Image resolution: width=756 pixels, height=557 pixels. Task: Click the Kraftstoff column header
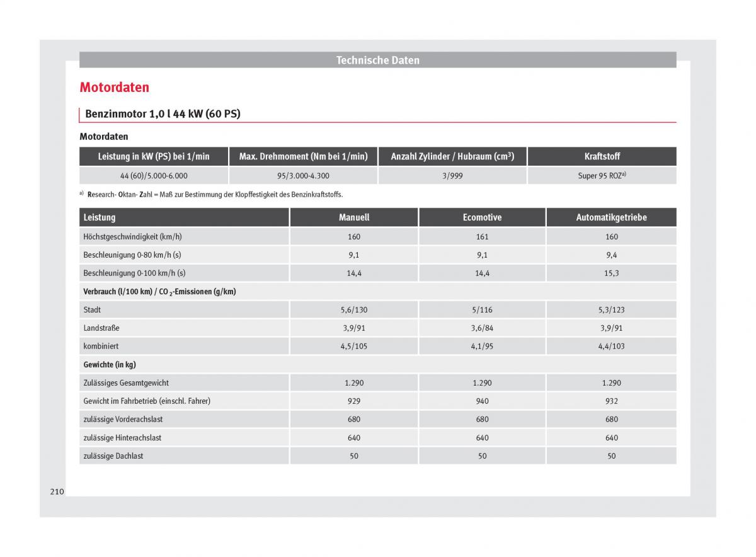pyautogui.click(x=602, y=156)
